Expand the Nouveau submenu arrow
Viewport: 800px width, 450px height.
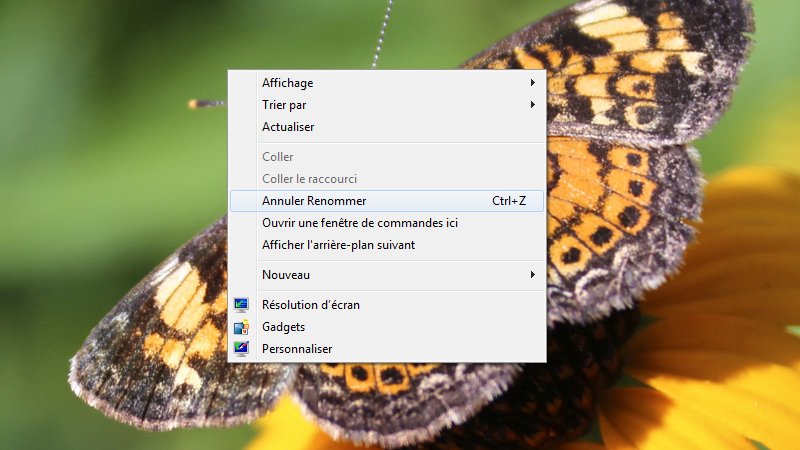pyautogui.click(x=532, y=274)
